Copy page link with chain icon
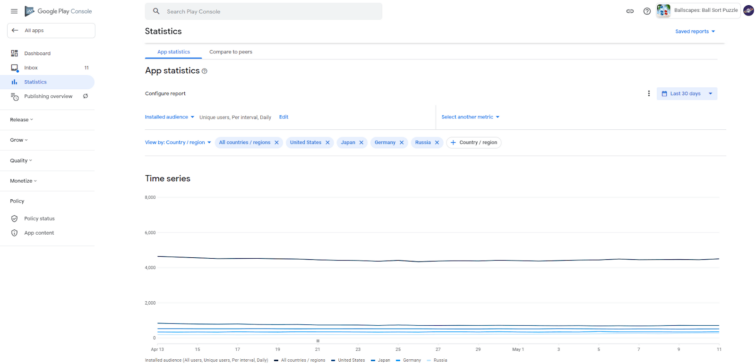 (x=630, y=11)
